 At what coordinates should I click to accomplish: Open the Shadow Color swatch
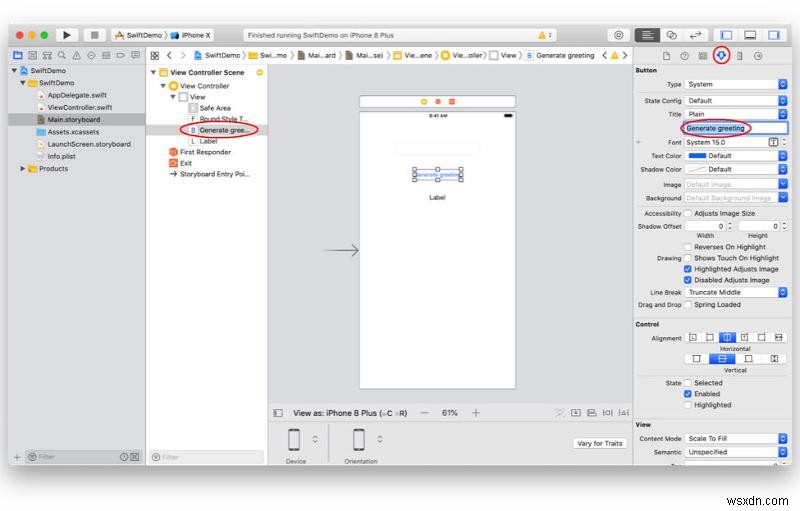tap(697, 169)
